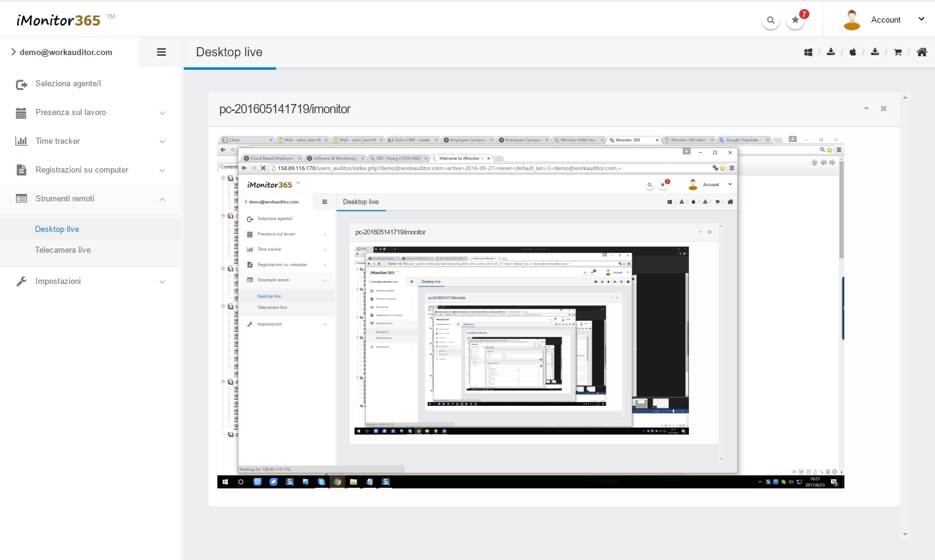Click the Apple logo icon in breadcrumb bar

tap(852, 53)
